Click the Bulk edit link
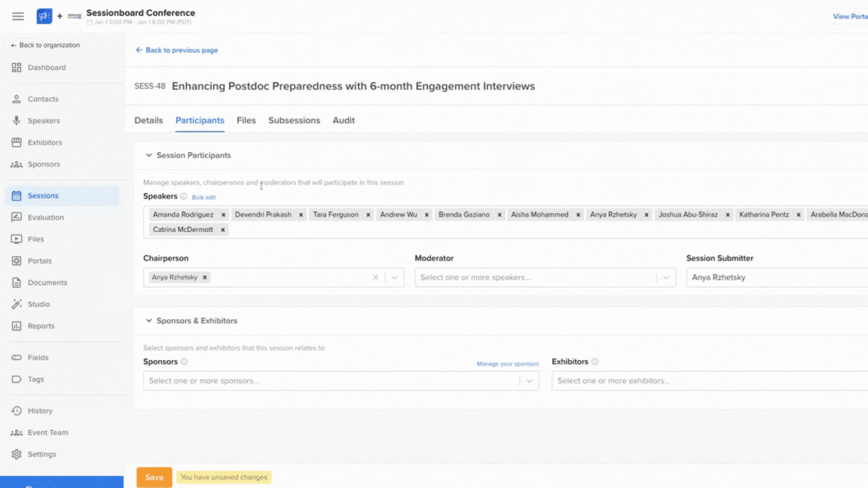The height and width of the screenshot is (488, 868). pos(203,197)
